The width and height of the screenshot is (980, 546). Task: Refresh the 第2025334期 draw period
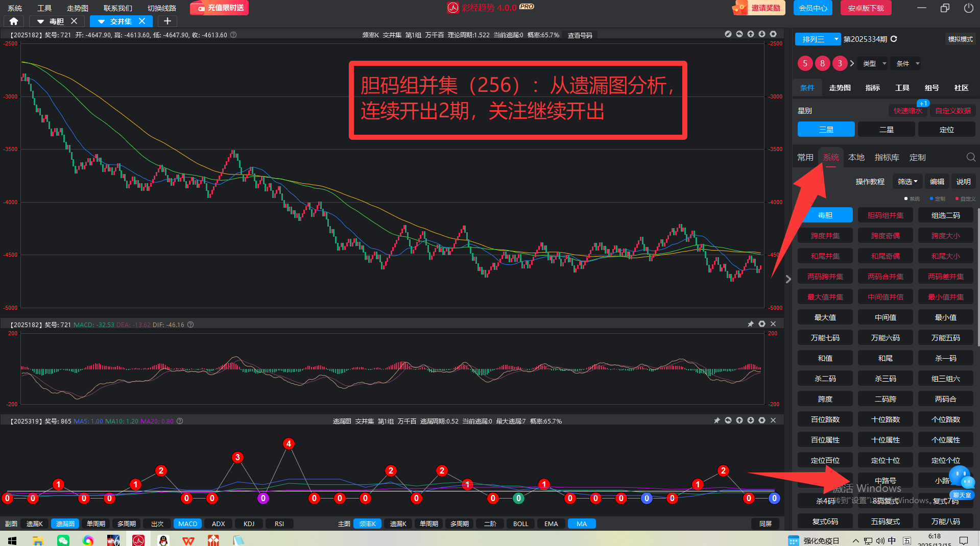coord(894,39)
